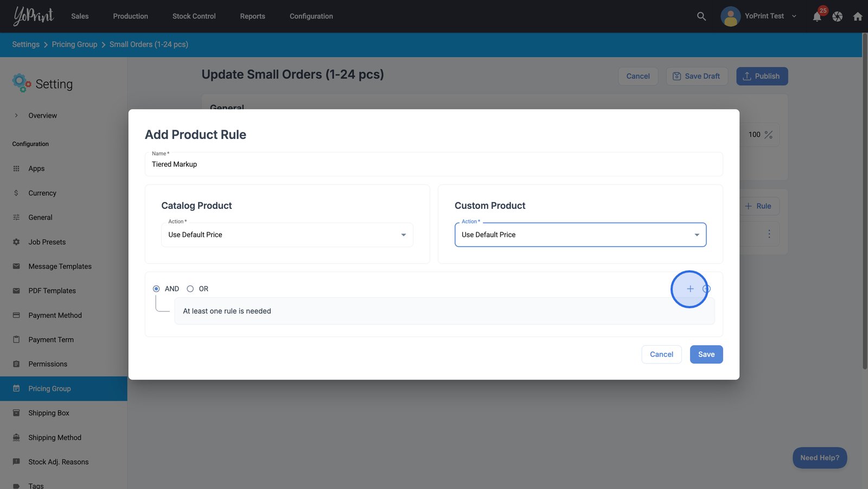Click the YoPrint logo
Image resolution: width=868 pixels, height=489 pixels.
34,16
